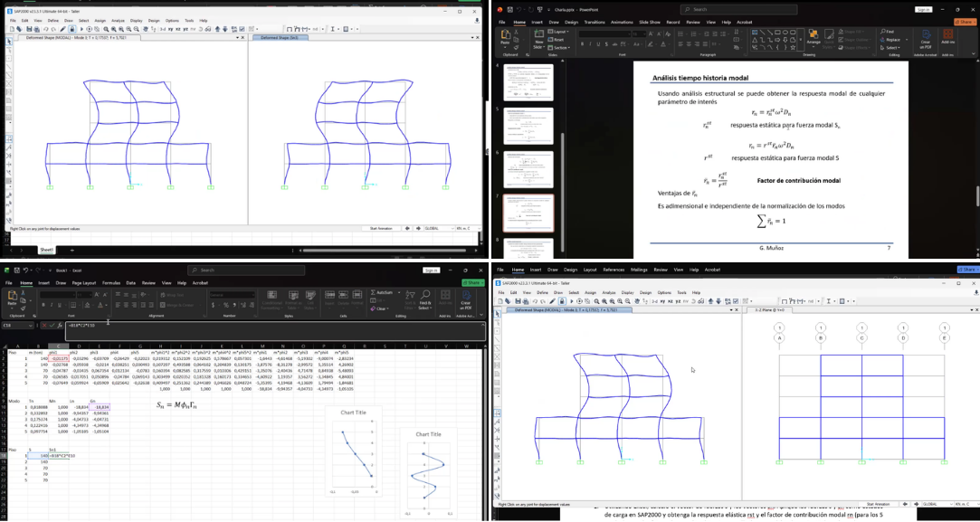This screenshot has width=980, height=522.
Task: Open Excel Name Box dropdown showing C18
Action: click(x=30, y=325)
